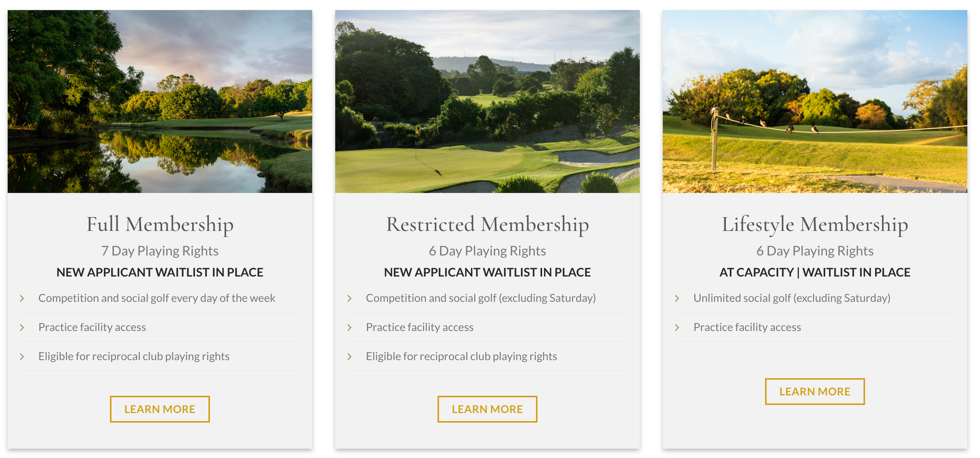
Task: Click the chevron beside competition golf under Restricted Membership
Action: pos(350,298)
